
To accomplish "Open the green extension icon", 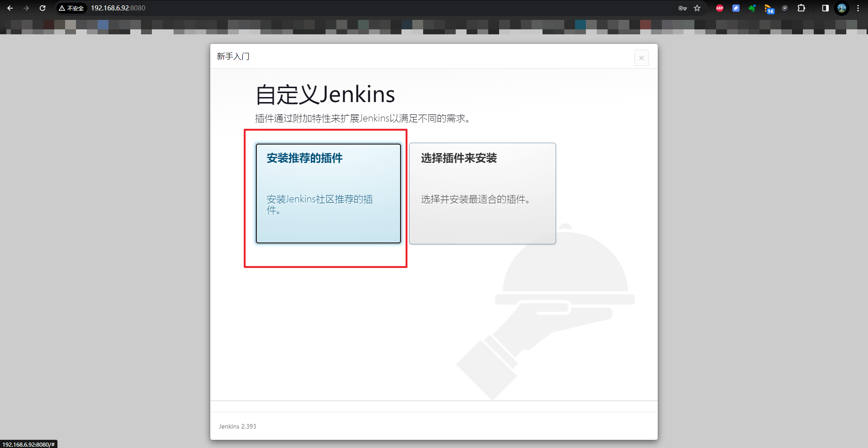I will 752,8.
